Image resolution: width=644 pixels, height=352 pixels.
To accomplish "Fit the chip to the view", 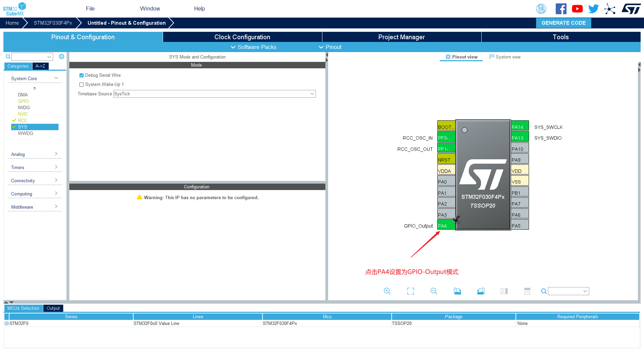I will pos(411,291).
